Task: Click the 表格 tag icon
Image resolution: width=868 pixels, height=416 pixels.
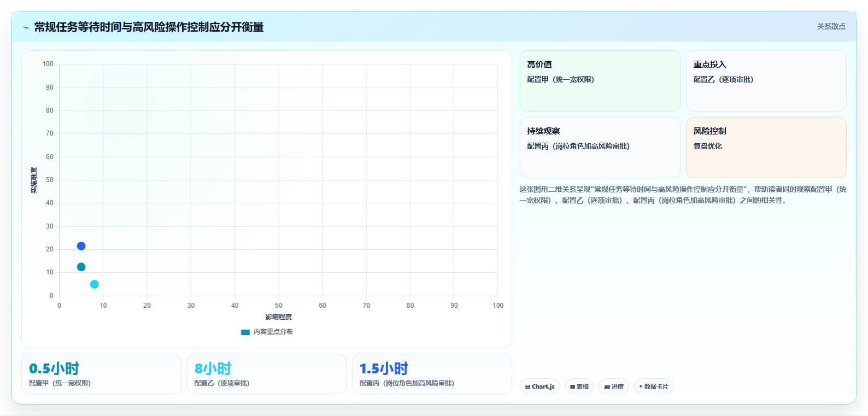Action: [572, 386]
